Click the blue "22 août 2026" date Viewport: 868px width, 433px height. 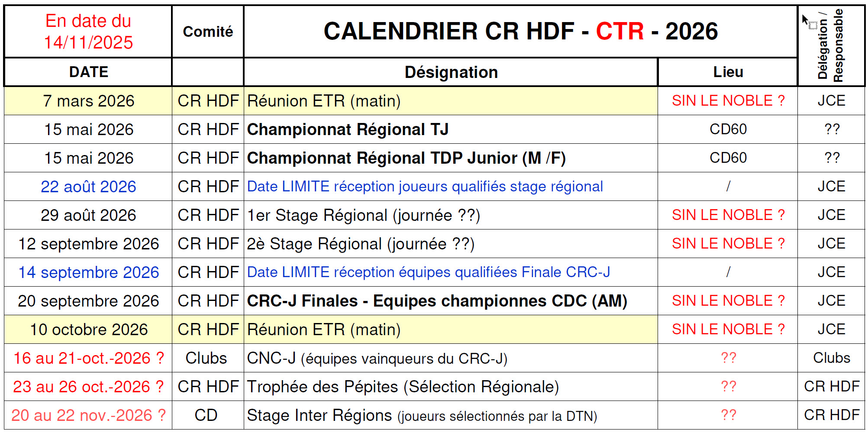coord(88,187)
